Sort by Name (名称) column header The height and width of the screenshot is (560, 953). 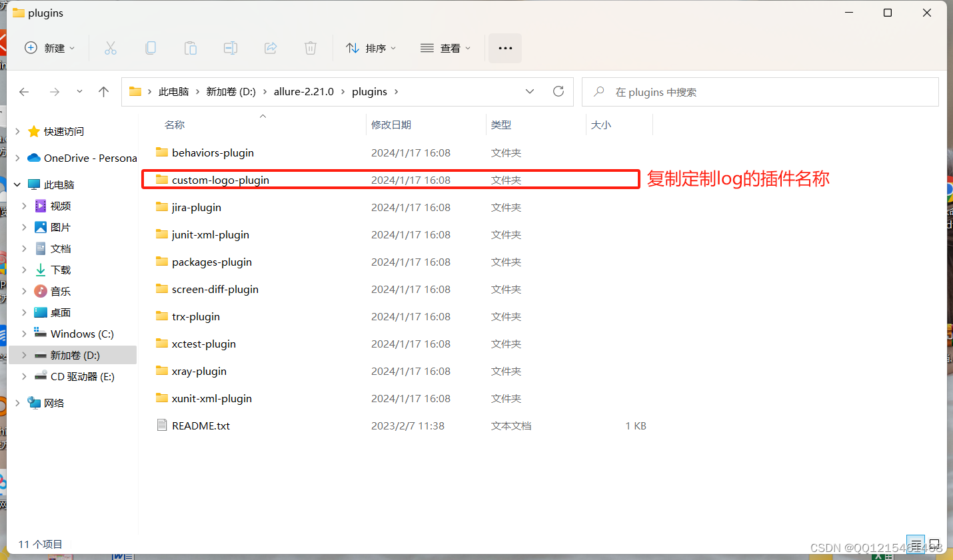pos(175,125)
